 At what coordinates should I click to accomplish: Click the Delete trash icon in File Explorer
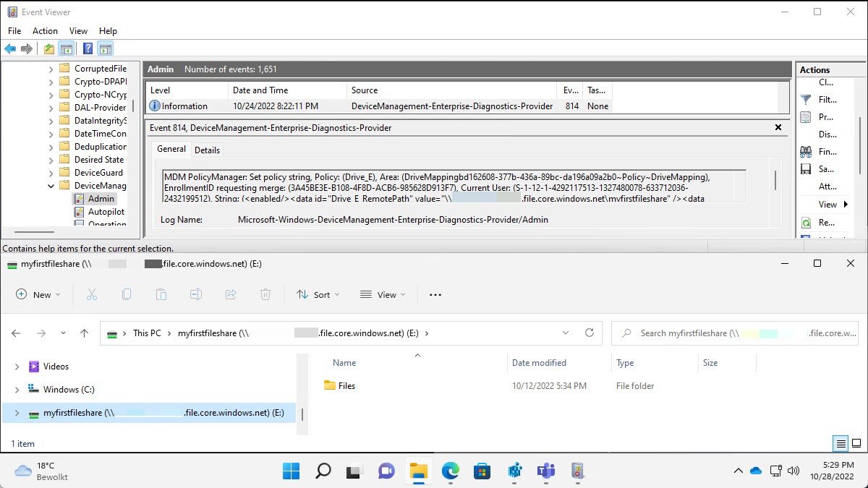pyautogui.click(x=265, y=294)
